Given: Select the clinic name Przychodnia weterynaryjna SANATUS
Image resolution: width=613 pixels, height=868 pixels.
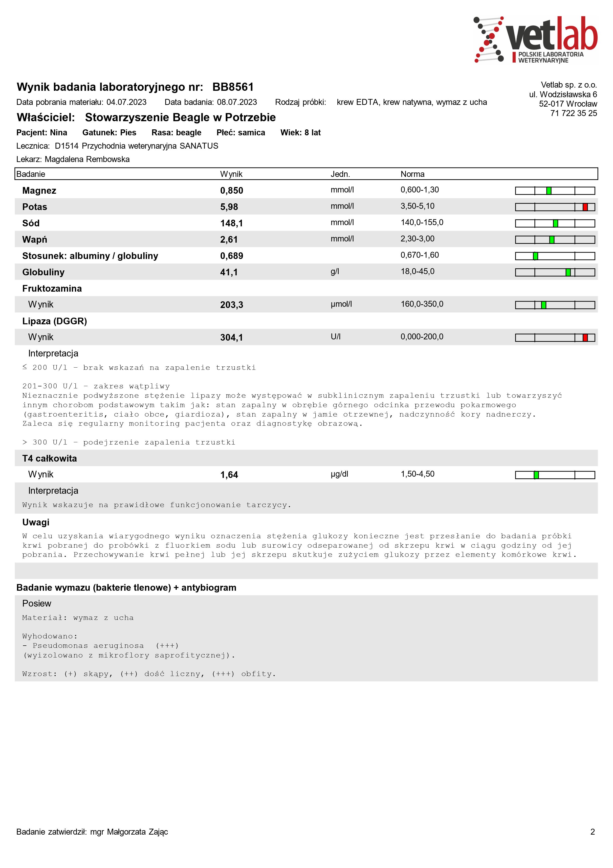Looking at the screenshot, I should click(150, 146).
